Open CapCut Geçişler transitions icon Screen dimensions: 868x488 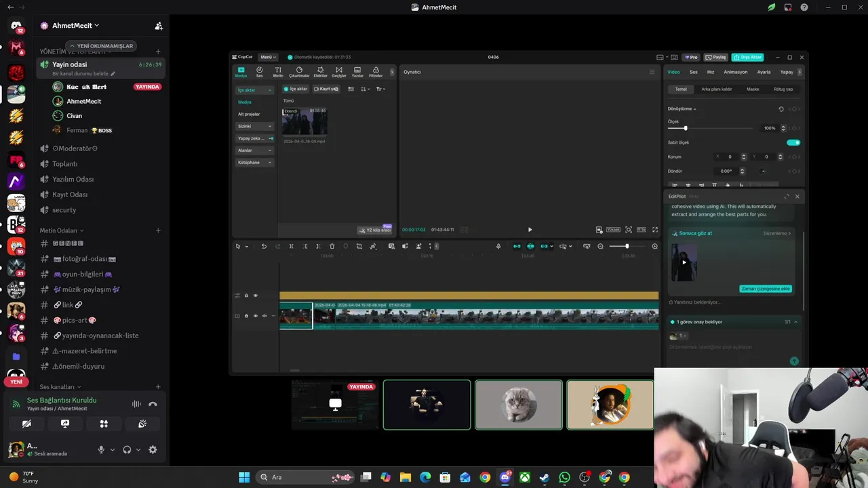tap(338, 72)
